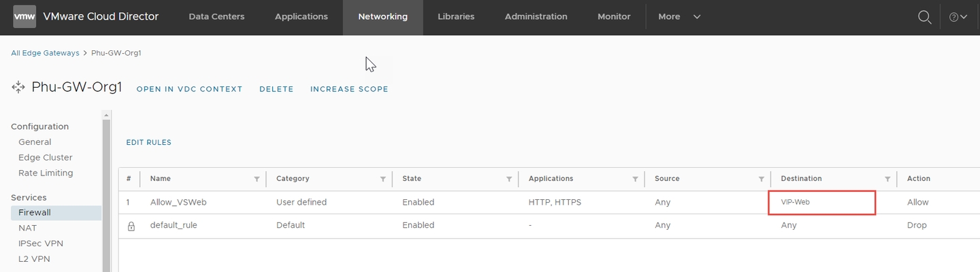Go back to All Edge Gateways
This screenshot has height=272, width=980.
[x=45, y=53]
